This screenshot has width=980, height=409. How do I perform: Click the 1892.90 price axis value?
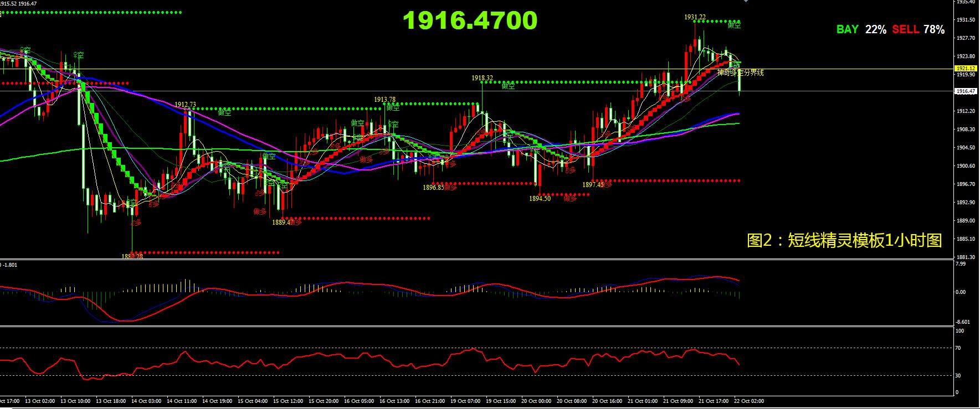pos(966,203)
